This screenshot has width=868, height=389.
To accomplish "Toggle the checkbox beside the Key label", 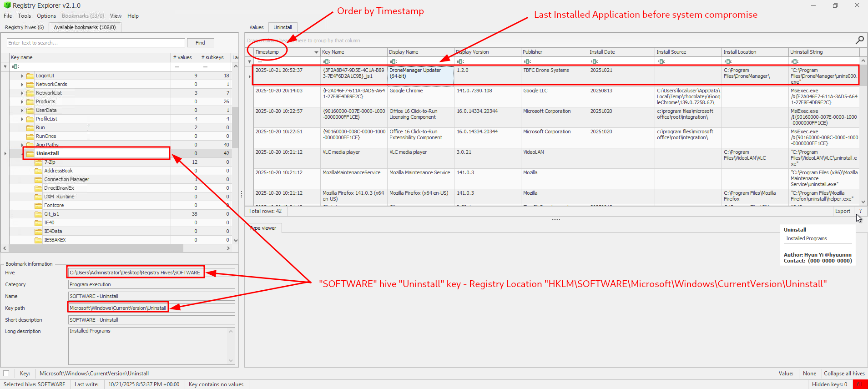I will (x=6, y=374).
